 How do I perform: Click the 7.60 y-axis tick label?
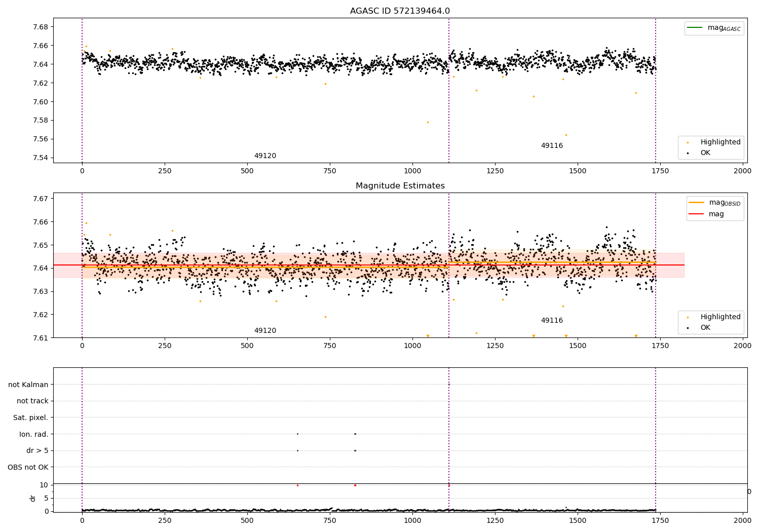pos(40,102)
